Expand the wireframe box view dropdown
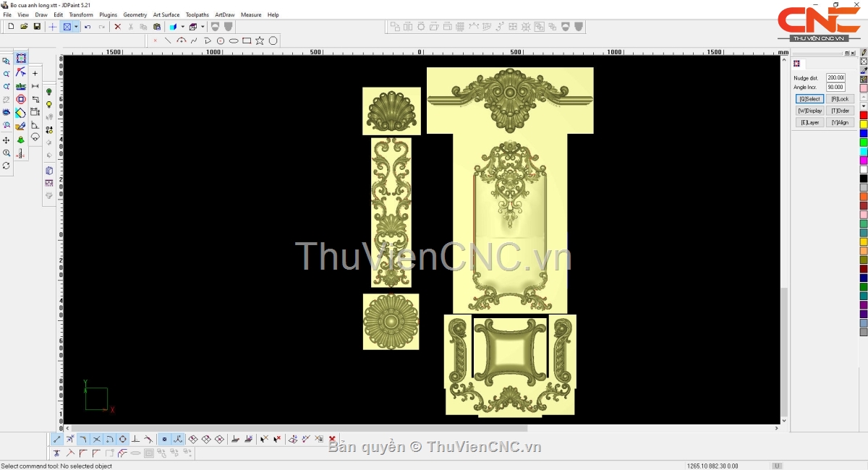This screenshot has height=470, width=868. 203,27
